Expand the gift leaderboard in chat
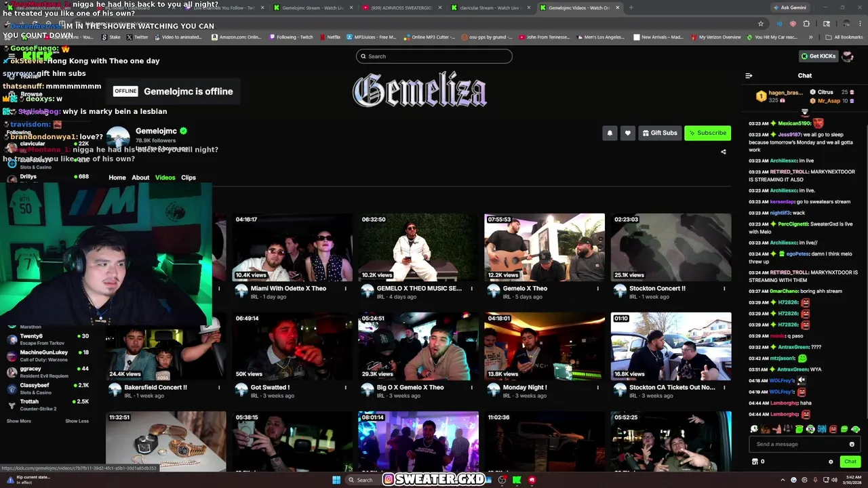 (805, 112)
